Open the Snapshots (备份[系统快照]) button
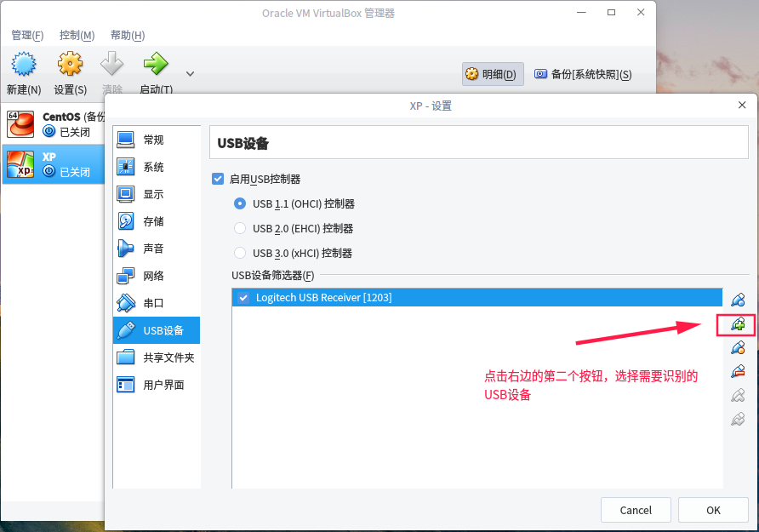 [583, 74]
